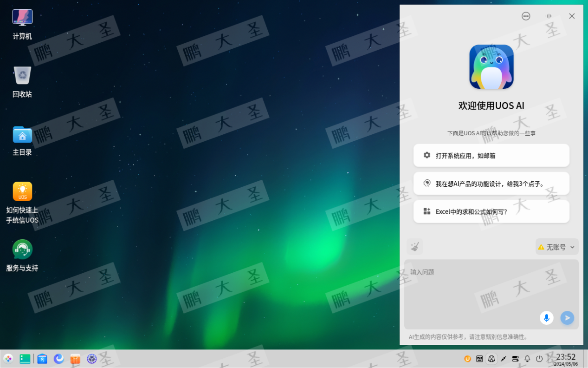Select the AI product feature ideas suggestion
The image size is (588, 368).
tap(491, 184)
